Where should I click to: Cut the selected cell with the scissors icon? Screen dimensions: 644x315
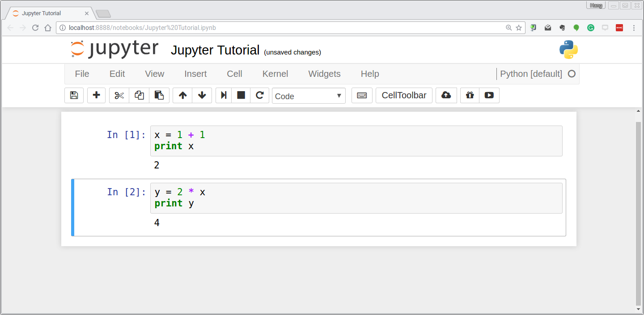[119, 95]
